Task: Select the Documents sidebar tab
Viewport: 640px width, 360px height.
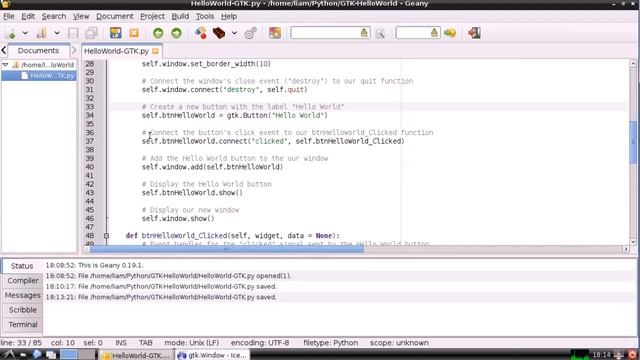Action: (x=38, y=51)
